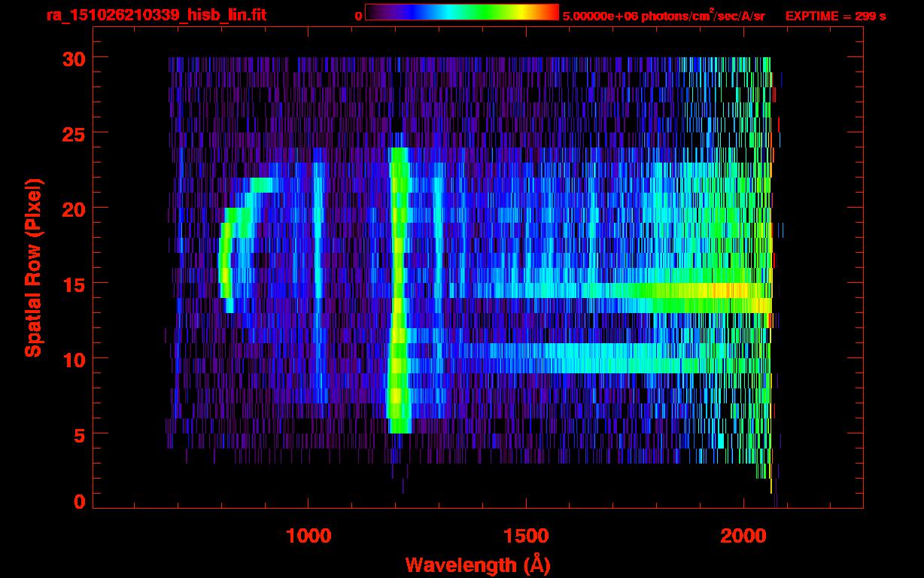Click the spatial row tick label 20
Viewport: 924px width, 578px height.
coord(73,208)
